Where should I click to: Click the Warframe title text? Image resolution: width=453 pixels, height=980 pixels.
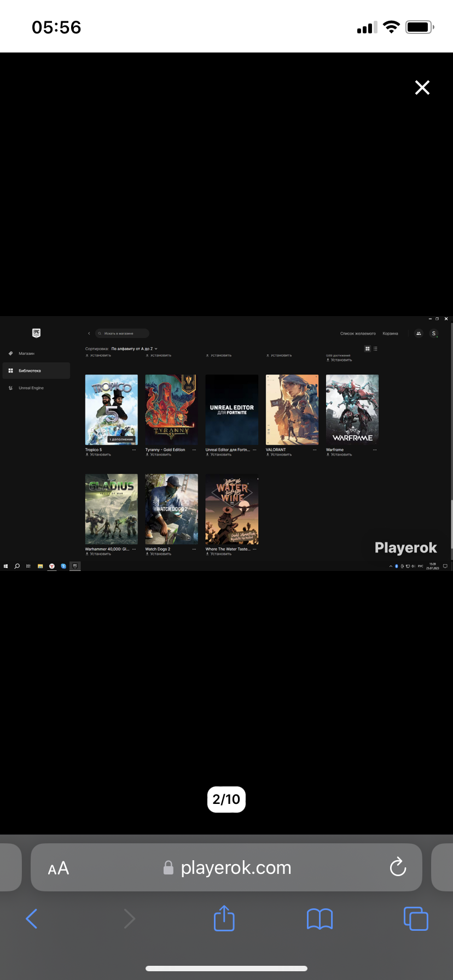tap(335, 450)
